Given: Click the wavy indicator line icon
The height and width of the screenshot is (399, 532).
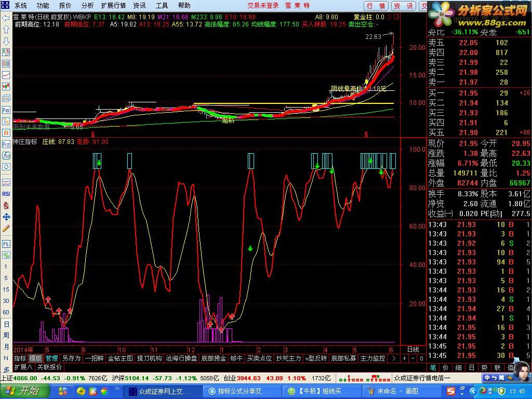Looking at the screenshot, I should coord(6,182).
